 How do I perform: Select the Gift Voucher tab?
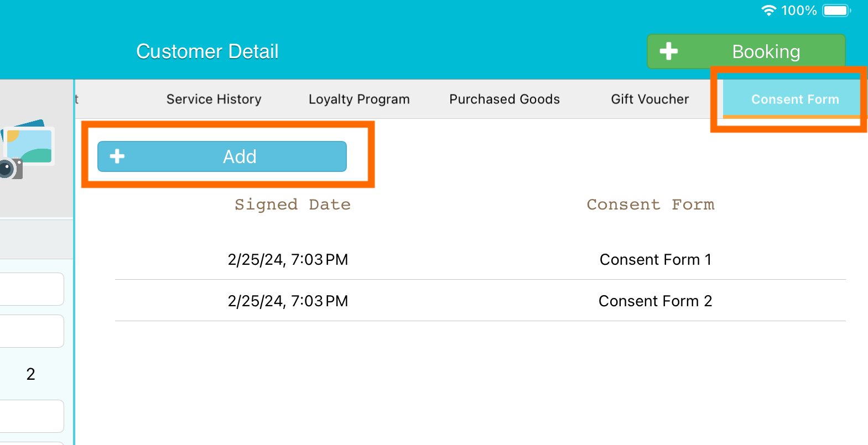point(650,99)
